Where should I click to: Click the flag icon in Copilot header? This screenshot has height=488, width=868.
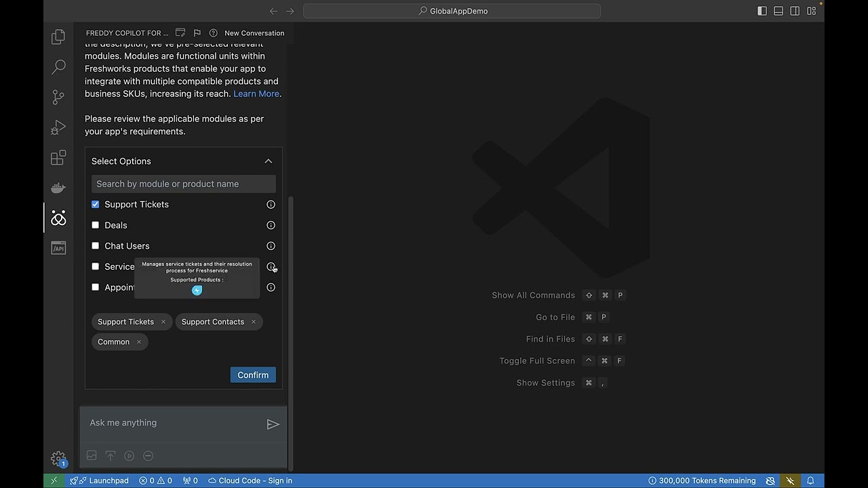pos(197,33)
